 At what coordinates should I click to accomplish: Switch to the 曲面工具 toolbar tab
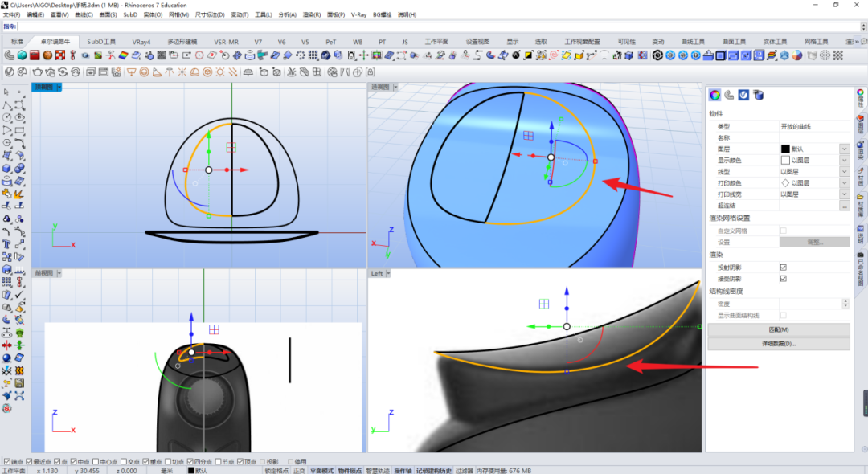pyautogui.click(x=734, y=42)
